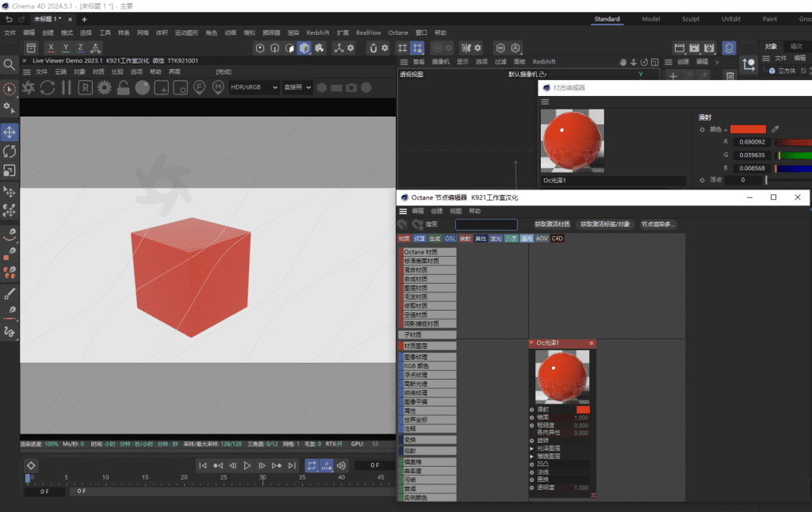This screenshot has height=512, width=812.
Task: Click the undo arrow icon
Action: tap(9, 19)
